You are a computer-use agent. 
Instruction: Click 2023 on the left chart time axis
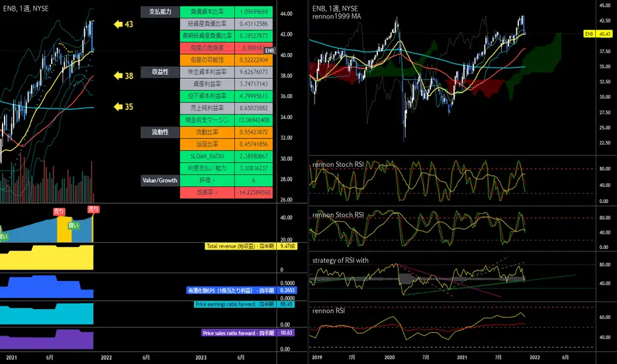pyautogui.click(x=201, y=357)
